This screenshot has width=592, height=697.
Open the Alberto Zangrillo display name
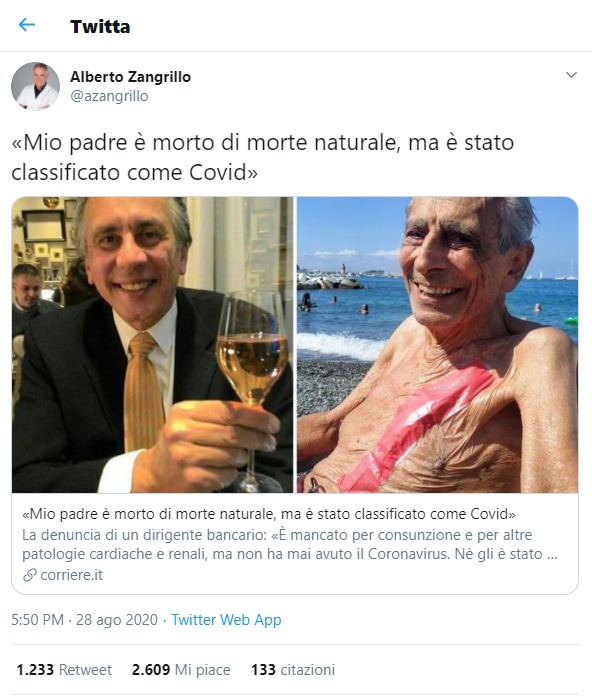coord(131,76)
